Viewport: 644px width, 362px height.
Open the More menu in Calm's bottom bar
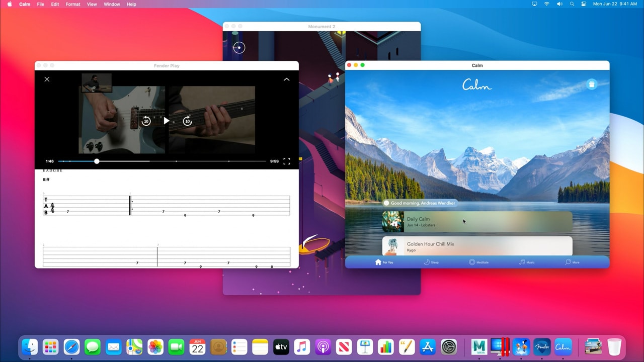tap(572, 262)
